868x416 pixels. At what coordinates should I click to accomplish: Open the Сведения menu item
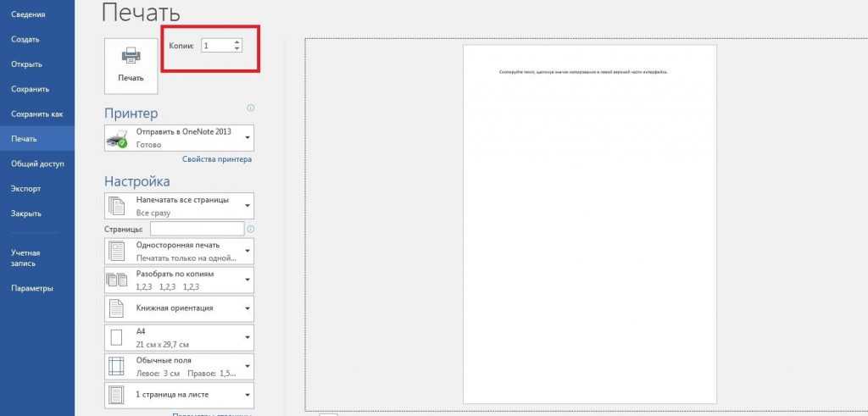[28, 14]
